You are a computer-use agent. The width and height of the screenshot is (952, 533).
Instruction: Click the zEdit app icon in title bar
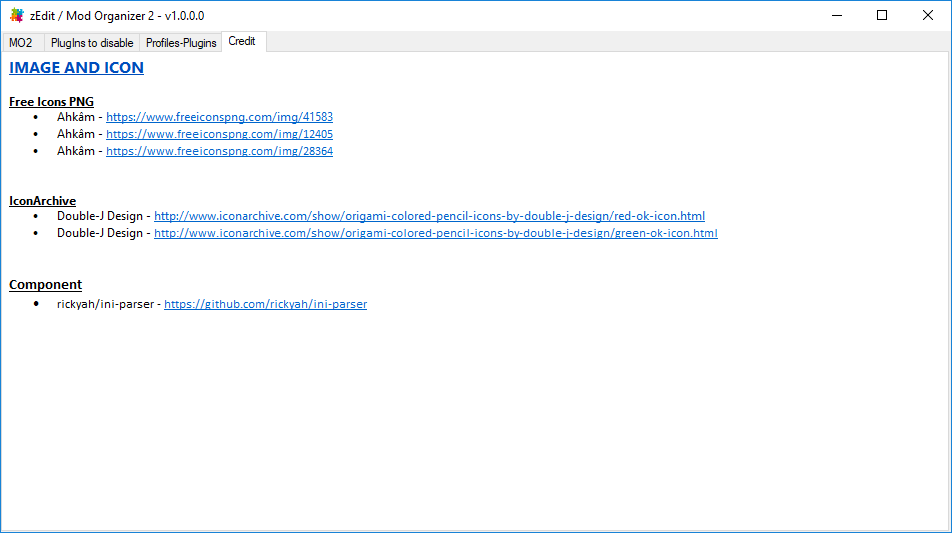16,15
